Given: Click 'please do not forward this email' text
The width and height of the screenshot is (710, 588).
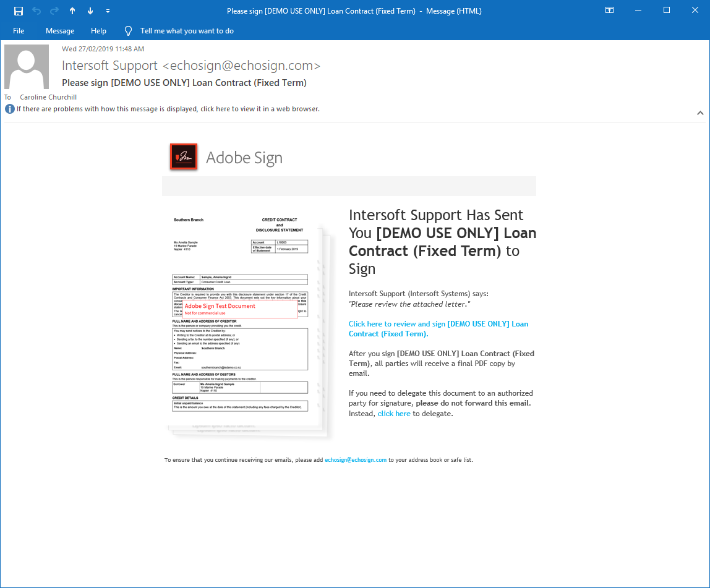Looking at the screenshot, I should pyautogui.click(x=473, y=403).
